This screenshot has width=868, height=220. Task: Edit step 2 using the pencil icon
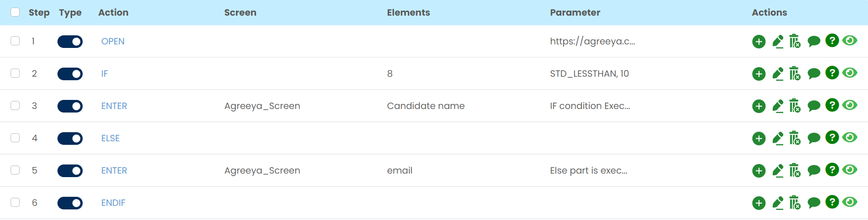coord(778,74)
